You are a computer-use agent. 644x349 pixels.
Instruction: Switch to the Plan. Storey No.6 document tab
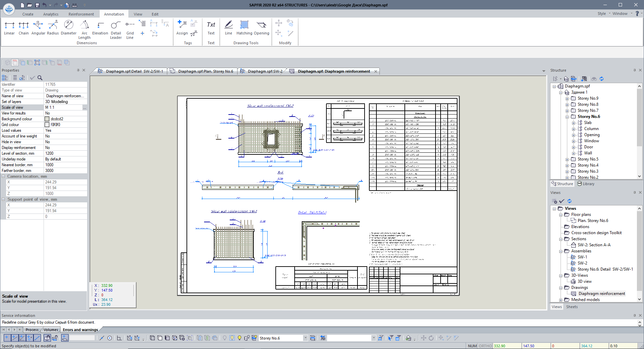click(205, 71)
